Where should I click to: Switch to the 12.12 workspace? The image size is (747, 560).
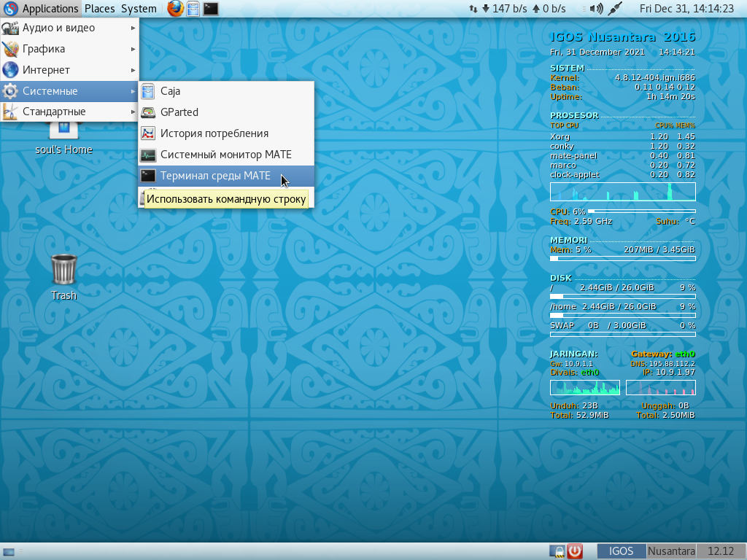click(x=721, y=551)
